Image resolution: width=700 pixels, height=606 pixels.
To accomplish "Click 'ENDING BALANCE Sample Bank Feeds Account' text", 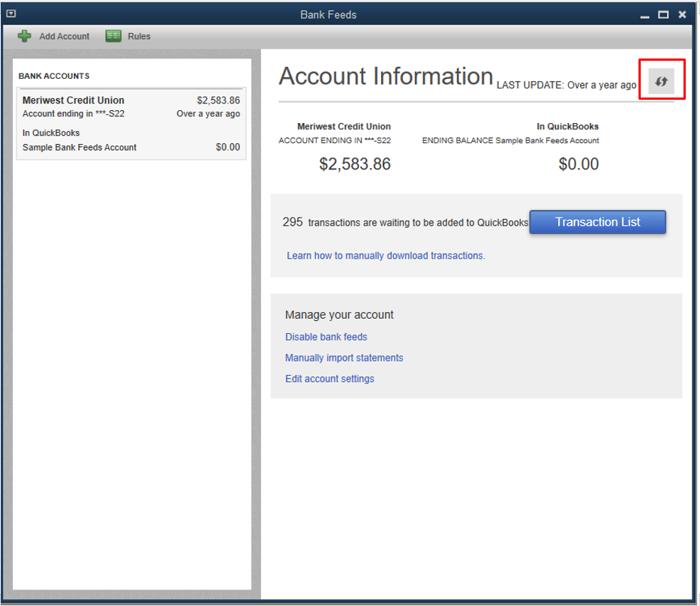I will pos(510,140).
